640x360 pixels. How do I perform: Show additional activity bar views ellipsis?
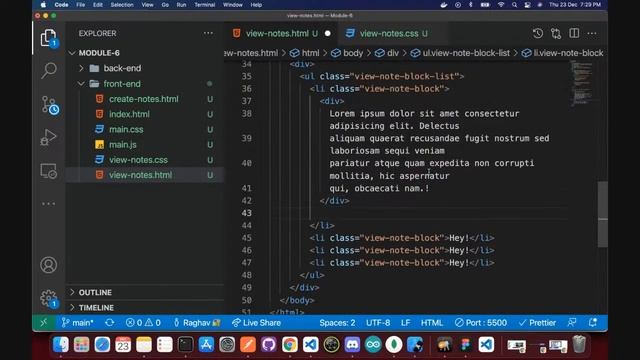49,204
